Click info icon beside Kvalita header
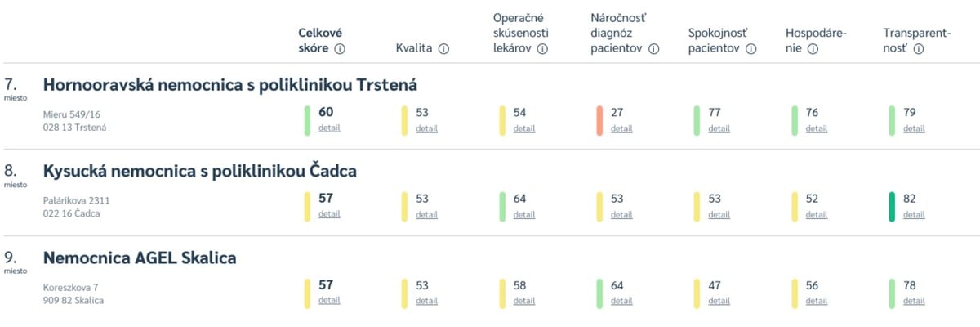This screenshot has height=327, width=980. point(443,49)
